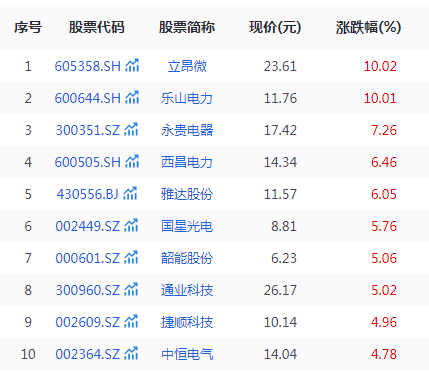Click stock name 永贵电器

[x=187, y=130]
